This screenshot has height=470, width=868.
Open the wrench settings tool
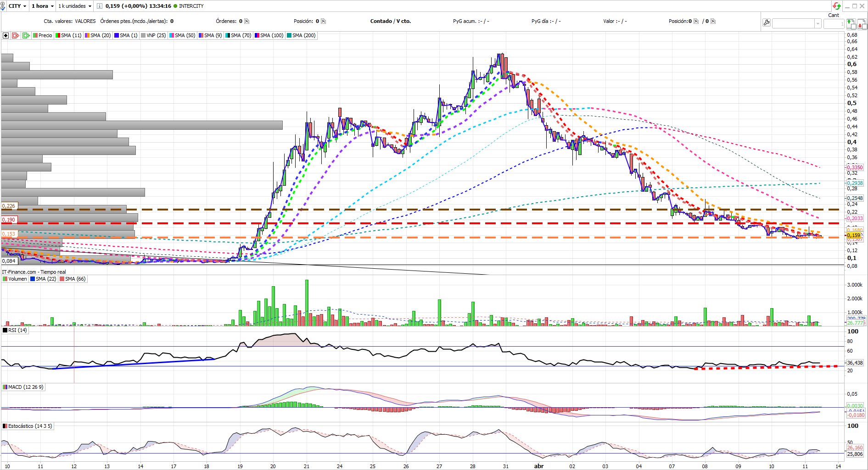(x=767, y=23)
